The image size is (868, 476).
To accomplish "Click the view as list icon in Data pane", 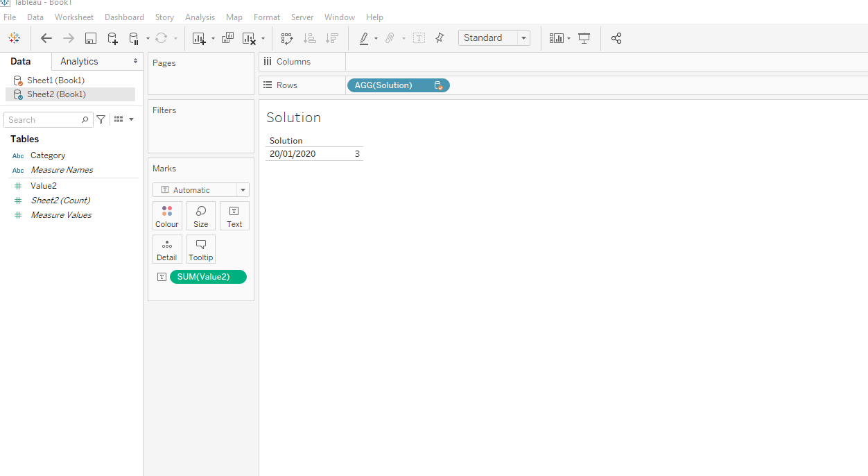I will (119, 119).
